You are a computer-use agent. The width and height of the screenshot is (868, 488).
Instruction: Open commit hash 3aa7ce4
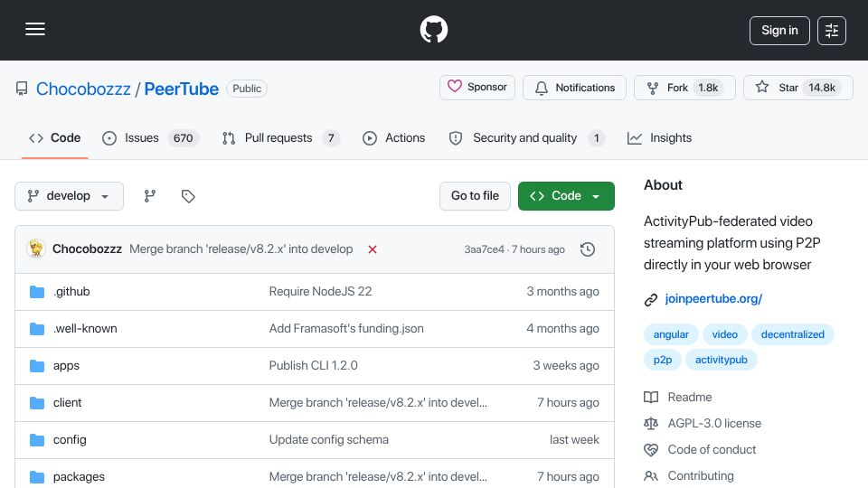coord(484,249)
